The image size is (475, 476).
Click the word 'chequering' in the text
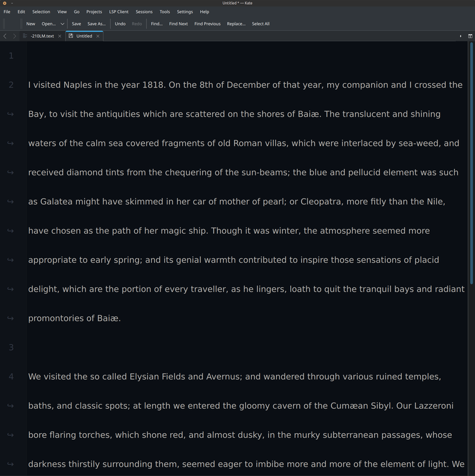pyautogui.click(x=188, y=173)
